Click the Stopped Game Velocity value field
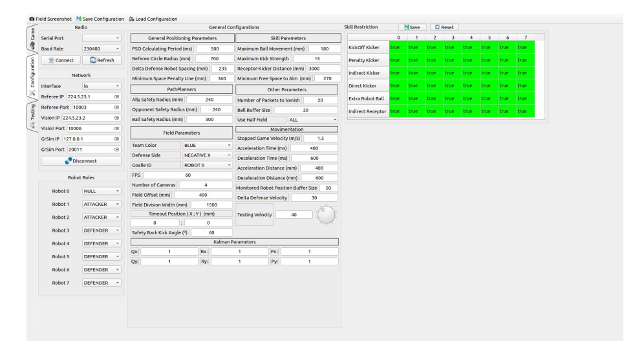The width and height of the screenshot is (644, 356). [x=321, y=138]
